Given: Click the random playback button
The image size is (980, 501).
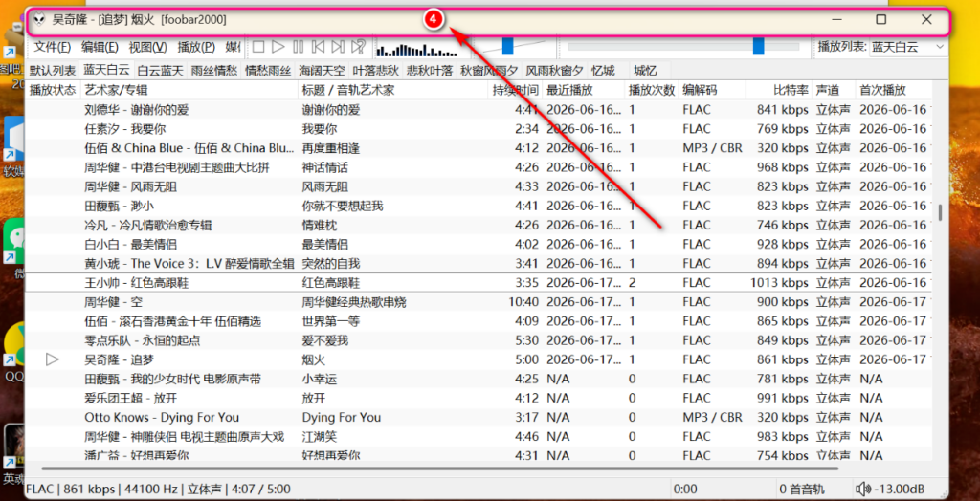Looking at the screenshot, I should [x=358, y=46].
